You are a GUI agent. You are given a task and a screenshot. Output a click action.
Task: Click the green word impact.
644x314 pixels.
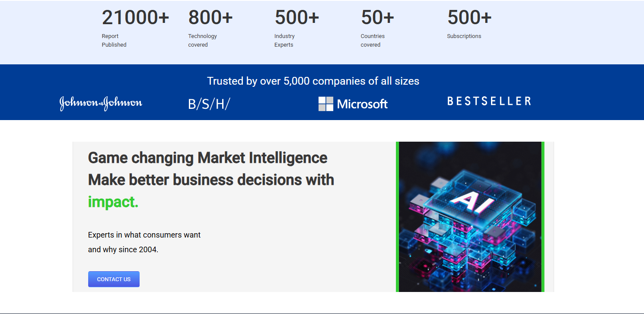[113, 202]
